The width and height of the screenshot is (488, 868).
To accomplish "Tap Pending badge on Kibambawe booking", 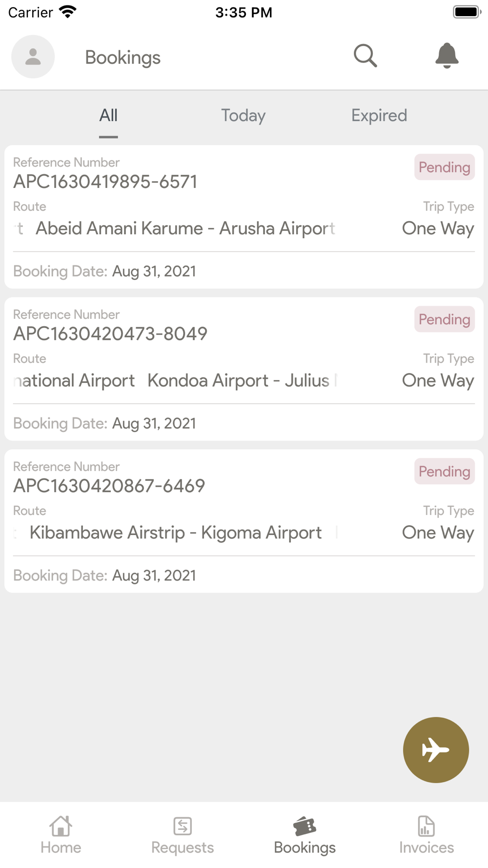I will pyautogui.click(x=444, y=472).
